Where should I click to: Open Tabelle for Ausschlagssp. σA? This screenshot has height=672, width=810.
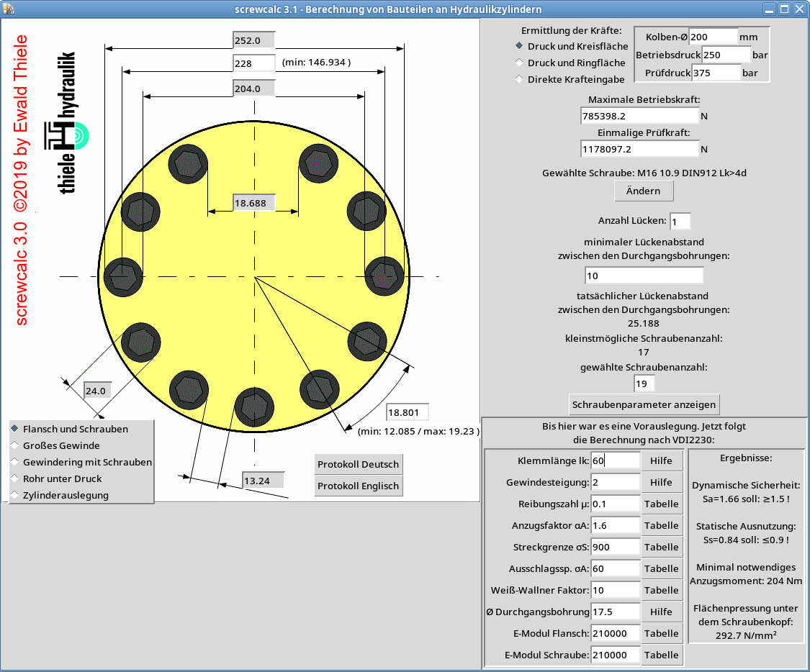[661, 568]
